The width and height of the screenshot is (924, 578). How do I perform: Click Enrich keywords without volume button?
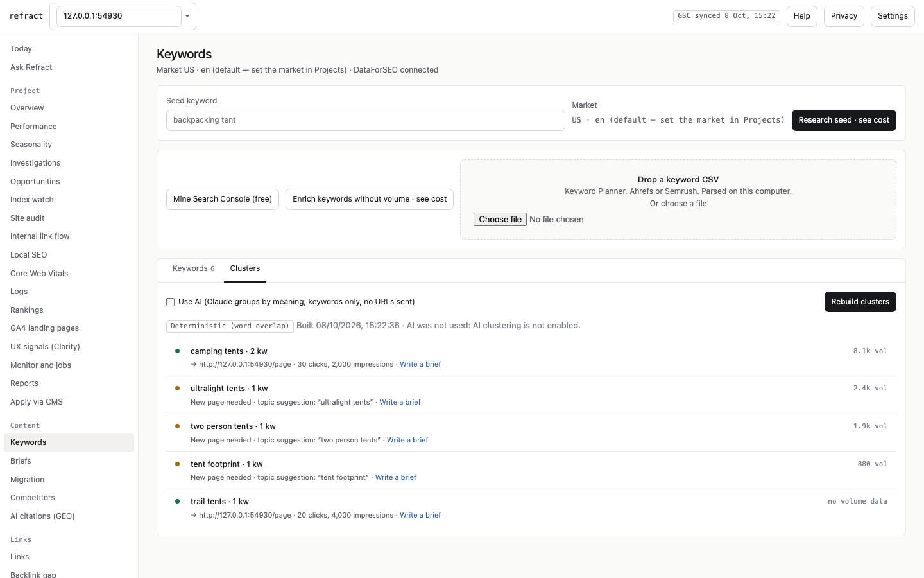pyautogui.click(x=370, y=199)
